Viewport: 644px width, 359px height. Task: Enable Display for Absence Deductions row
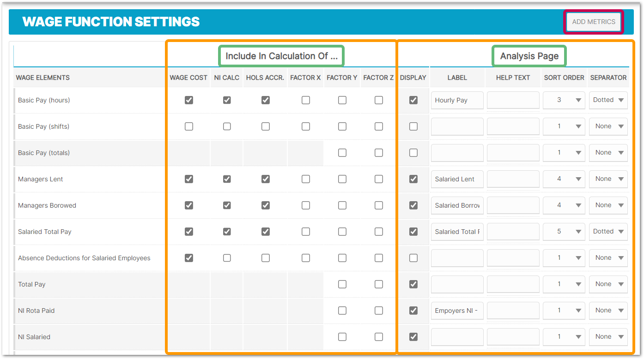413,258
